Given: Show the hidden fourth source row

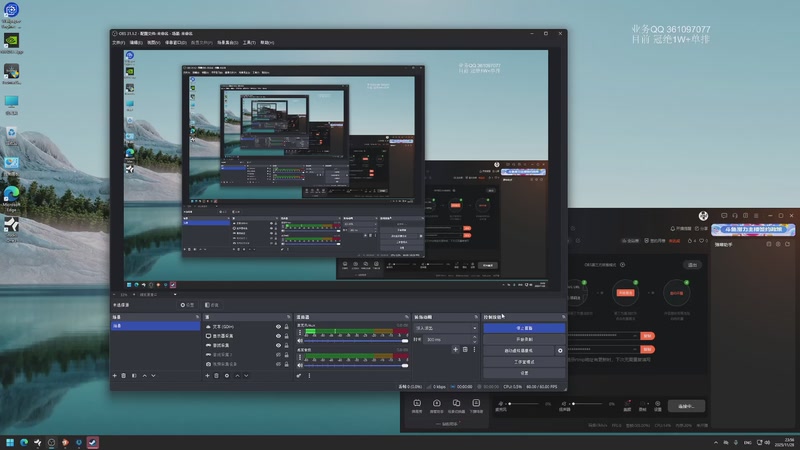Looking at the screenshot, I should [x=278, y=355].
